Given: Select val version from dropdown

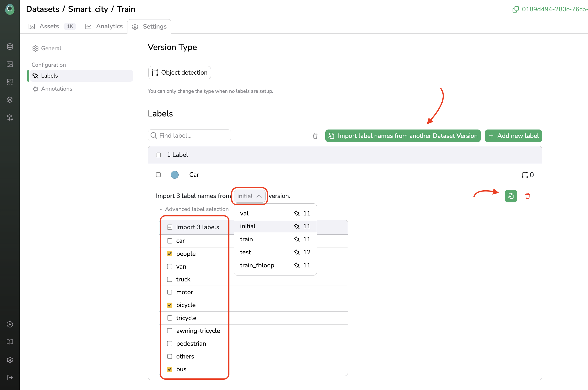Looking at the screenshot, I should click(x=275, y=213).
